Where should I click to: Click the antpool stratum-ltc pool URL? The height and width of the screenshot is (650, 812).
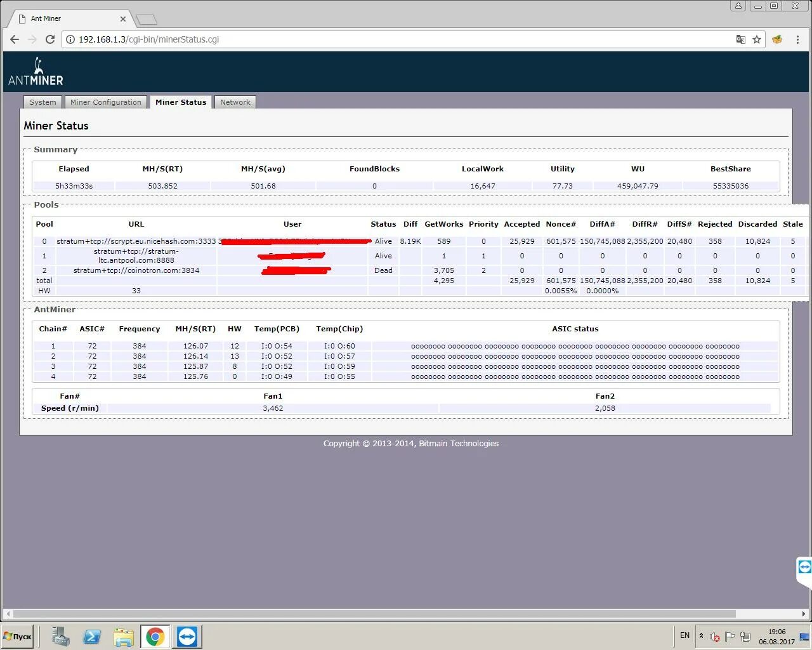[136, 256]
